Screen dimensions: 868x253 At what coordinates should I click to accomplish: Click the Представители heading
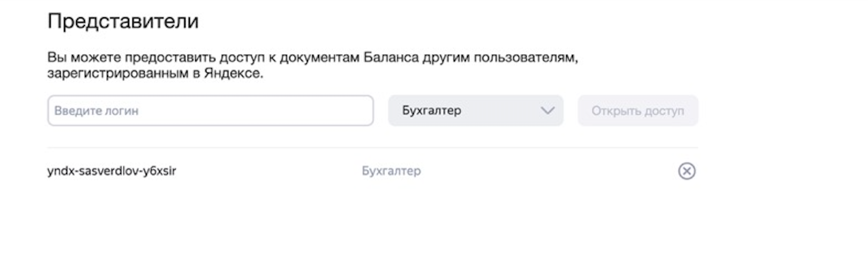123,21
